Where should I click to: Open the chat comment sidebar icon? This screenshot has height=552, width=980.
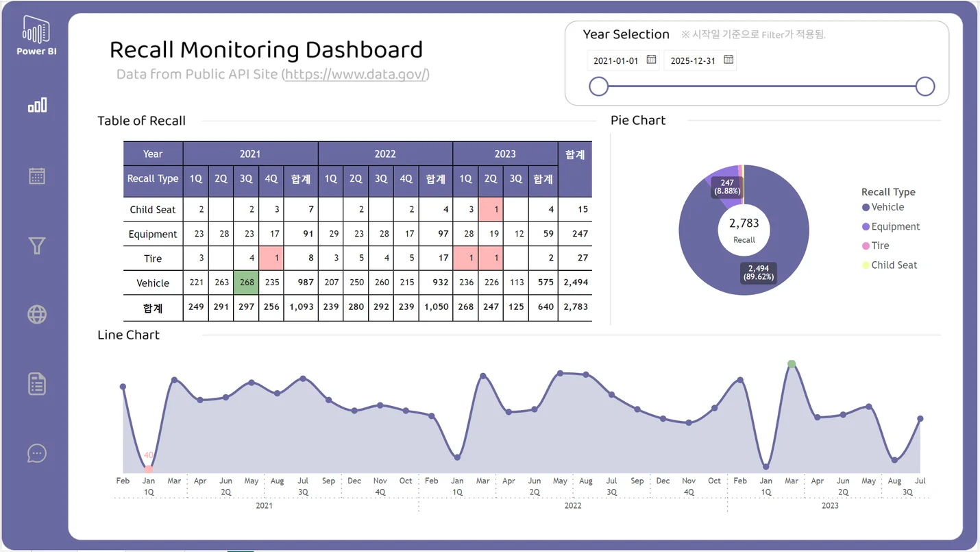[x=37, y=453]
